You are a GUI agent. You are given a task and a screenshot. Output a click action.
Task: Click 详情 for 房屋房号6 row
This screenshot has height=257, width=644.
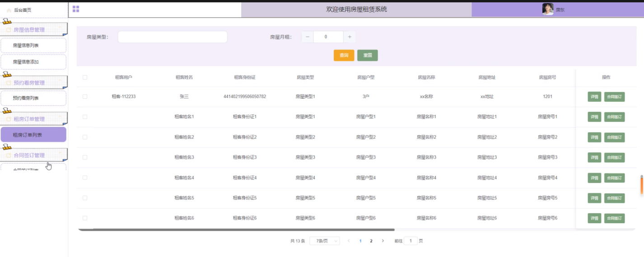click(594, 218)
